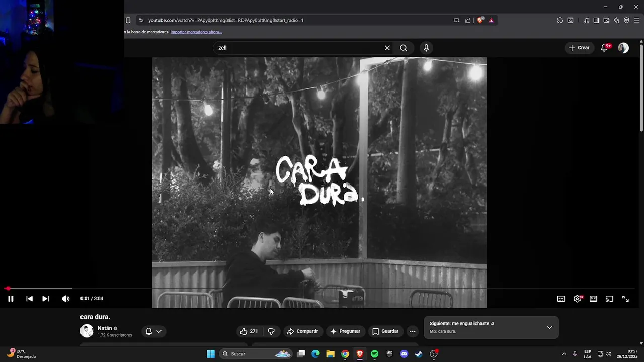644x362 pixels.
Task: Click the browser address bar URL
Action: click(226, 20)
